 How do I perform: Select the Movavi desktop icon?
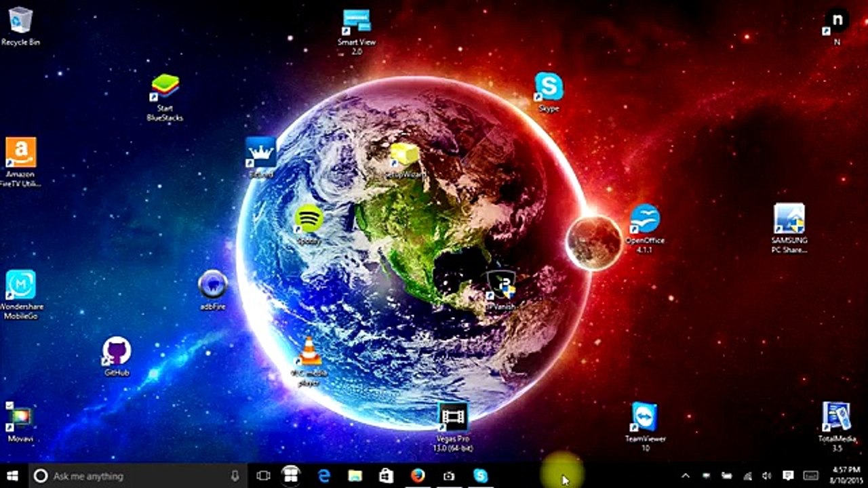click(x=20, y=422)
